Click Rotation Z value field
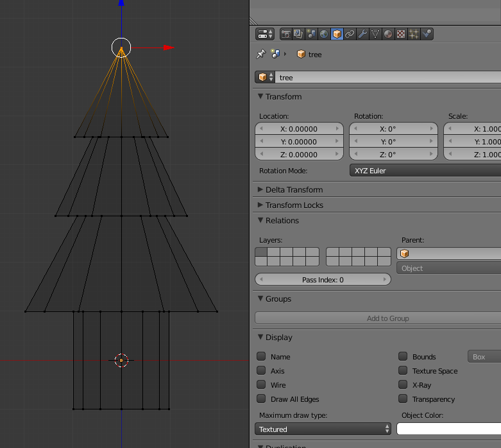Viewport: 501px width, 448px height. pos(393,155)
